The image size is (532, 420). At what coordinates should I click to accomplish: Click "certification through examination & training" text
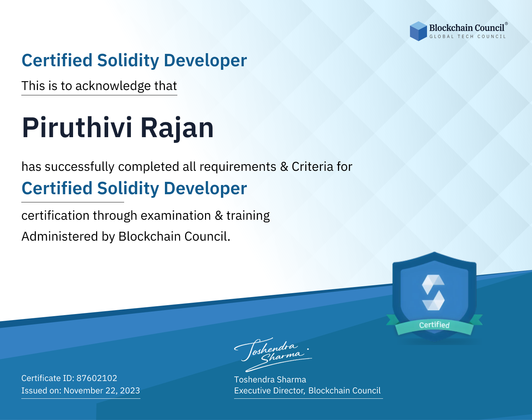pos(145,215)
